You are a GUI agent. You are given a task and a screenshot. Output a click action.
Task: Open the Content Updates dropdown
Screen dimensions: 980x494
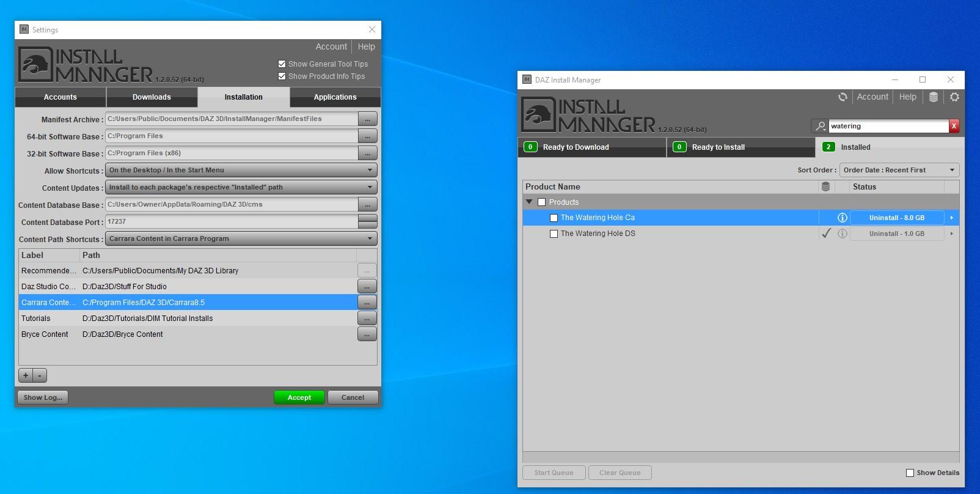click(241, 187)
